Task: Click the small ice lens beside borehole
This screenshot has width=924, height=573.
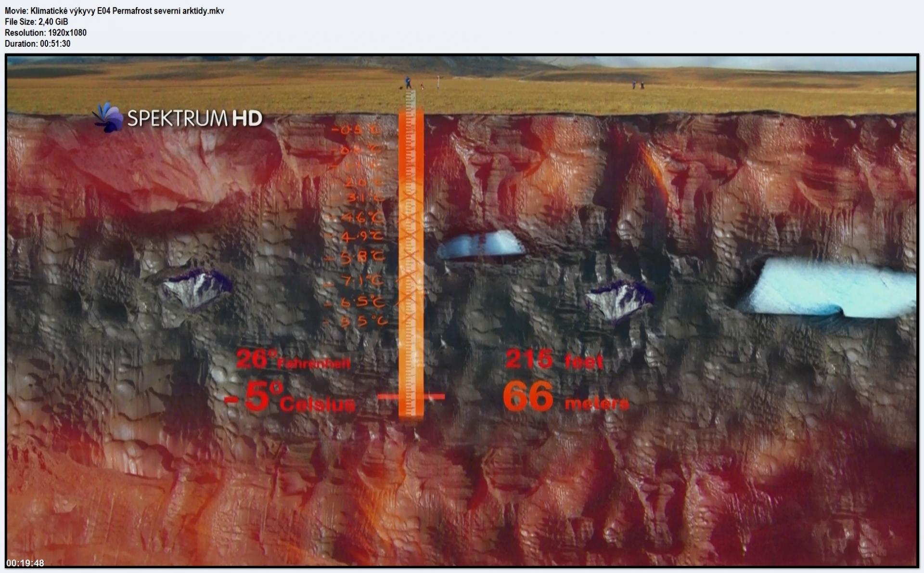Action: point(482,245)
